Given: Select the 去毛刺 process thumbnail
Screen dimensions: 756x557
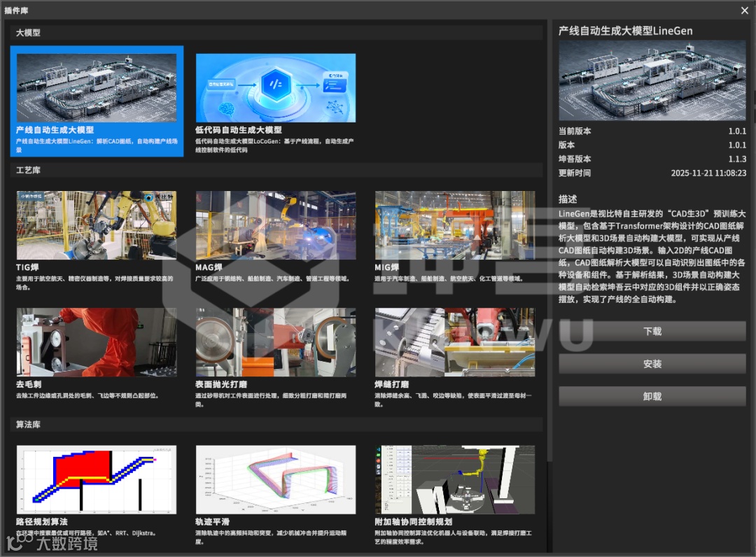Looking at the screenshot, I should pos(97,342).
